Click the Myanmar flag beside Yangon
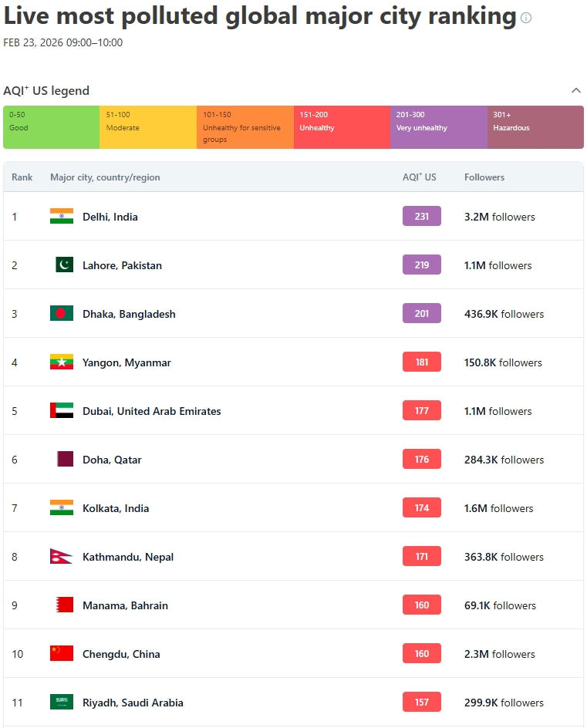The height and width of the screenshot is (728, 587). click(62, 362)
